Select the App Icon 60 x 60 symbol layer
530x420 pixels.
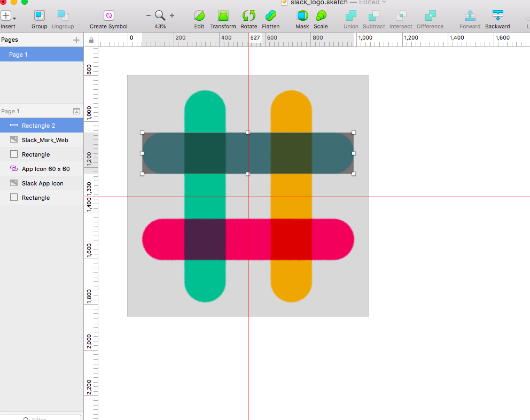tap(42, 169)
